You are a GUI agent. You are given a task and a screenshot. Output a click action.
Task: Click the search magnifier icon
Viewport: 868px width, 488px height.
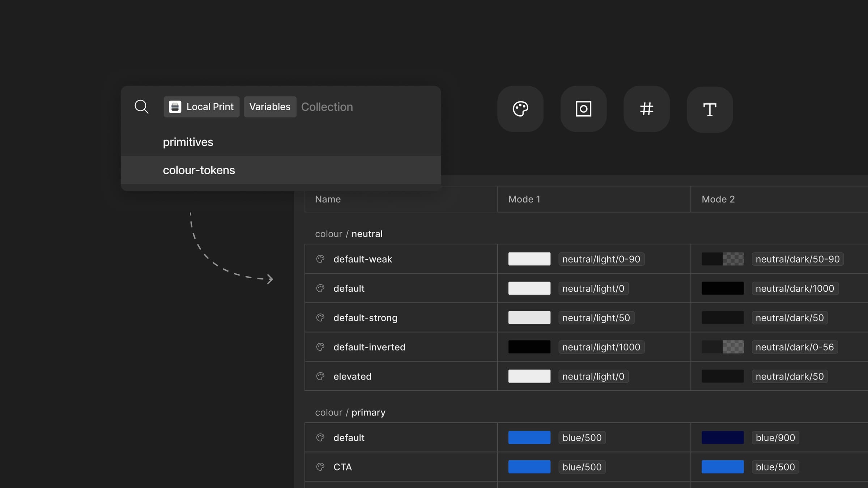142,107
